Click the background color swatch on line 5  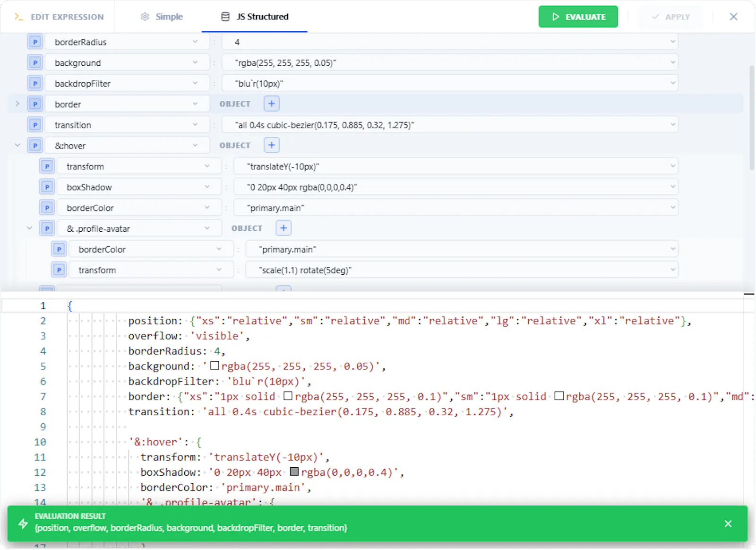click(x=215, y=366)
